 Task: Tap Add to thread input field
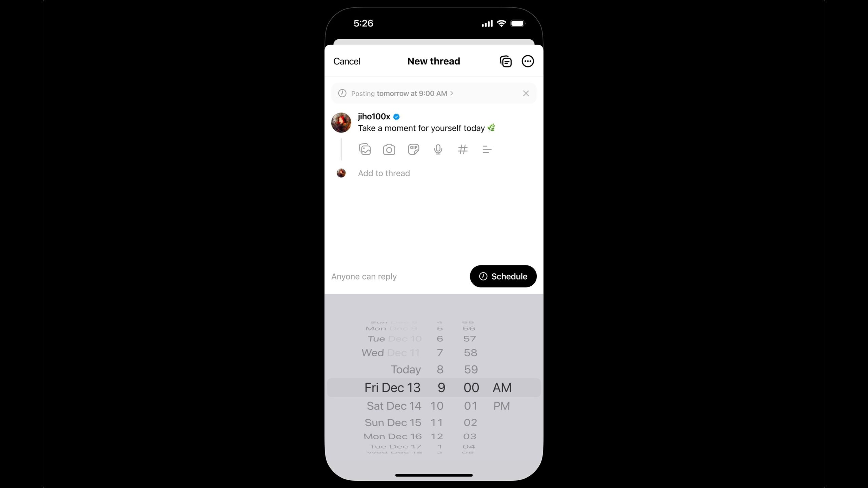(384, 173)
